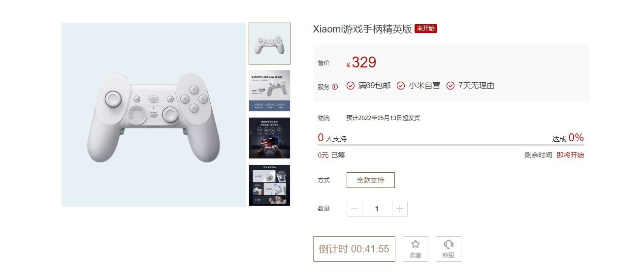Screen dimensions: 644x280
Task: Click the 未开始 status badge
Action: coord(426,29)
